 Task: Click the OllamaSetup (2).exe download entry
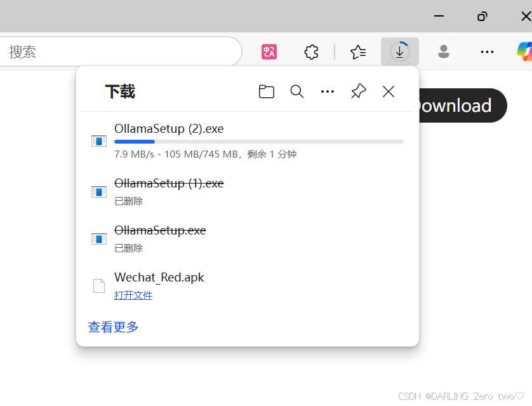169,129
